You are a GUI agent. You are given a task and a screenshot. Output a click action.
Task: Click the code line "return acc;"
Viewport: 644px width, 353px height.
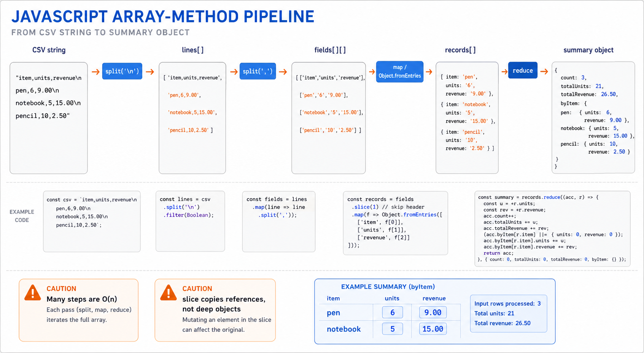[498, 253]
